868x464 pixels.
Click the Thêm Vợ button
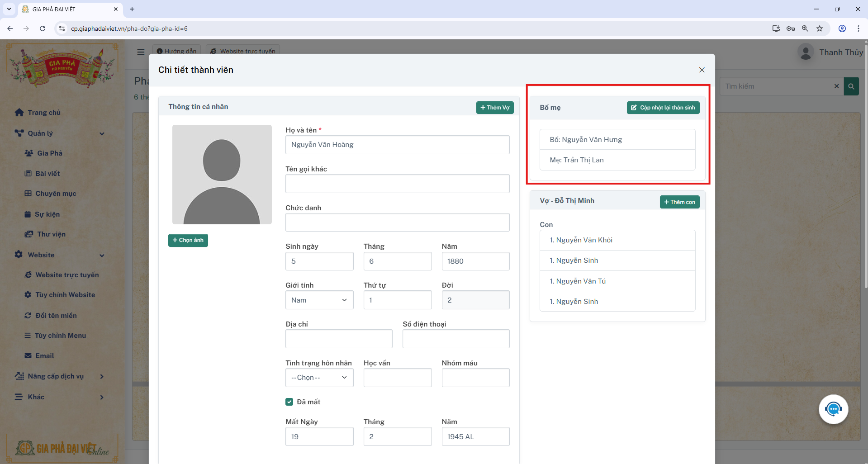pyautogui.click(x=494, y=108)
